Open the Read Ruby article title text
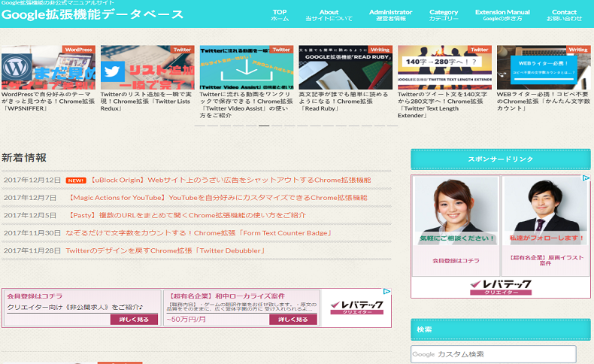Screen dimensions: 594x364 344,101
